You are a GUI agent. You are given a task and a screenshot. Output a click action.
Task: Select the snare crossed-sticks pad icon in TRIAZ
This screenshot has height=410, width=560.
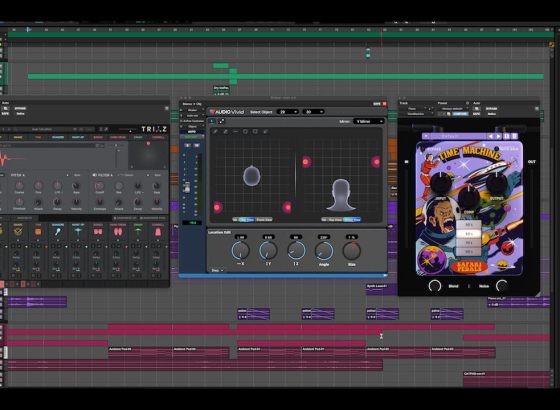pos(18,231)
